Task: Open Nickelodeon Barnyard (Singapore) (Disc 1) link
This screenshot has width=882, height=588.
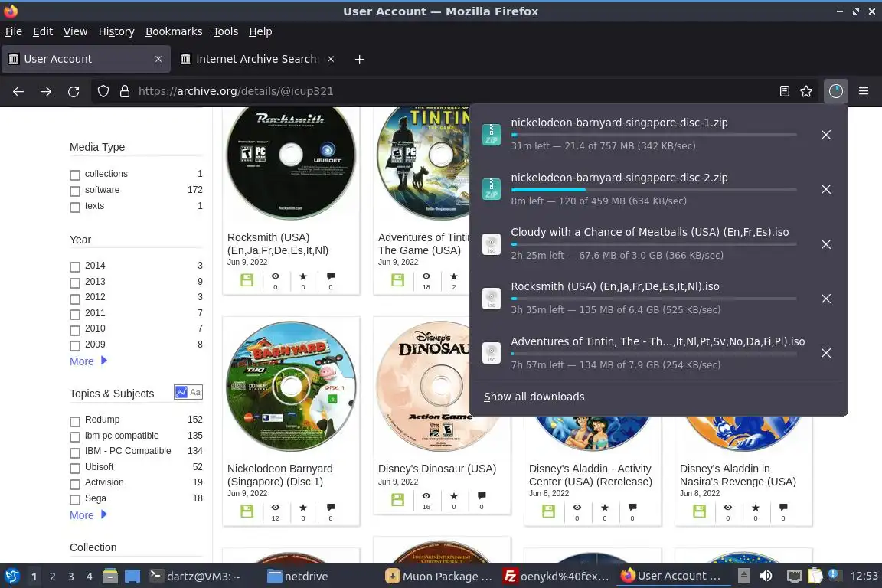Action: click(280, 475)
